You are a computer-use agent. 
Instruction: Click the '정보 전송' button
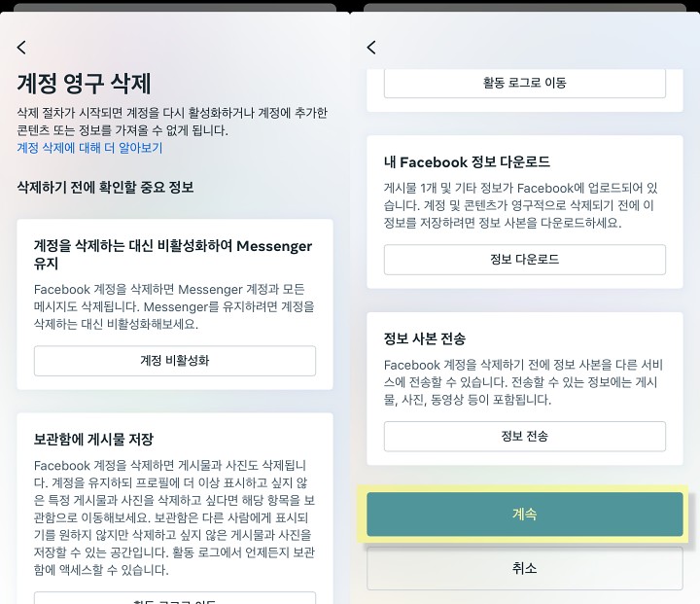tap(525, 436)
